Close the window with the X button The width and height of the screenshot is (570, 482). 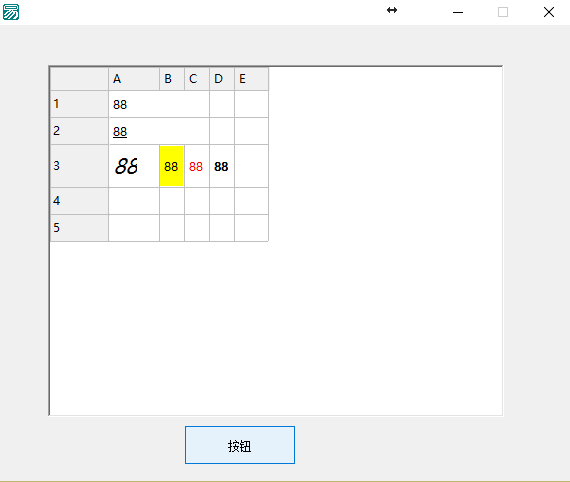coord(549,12)
